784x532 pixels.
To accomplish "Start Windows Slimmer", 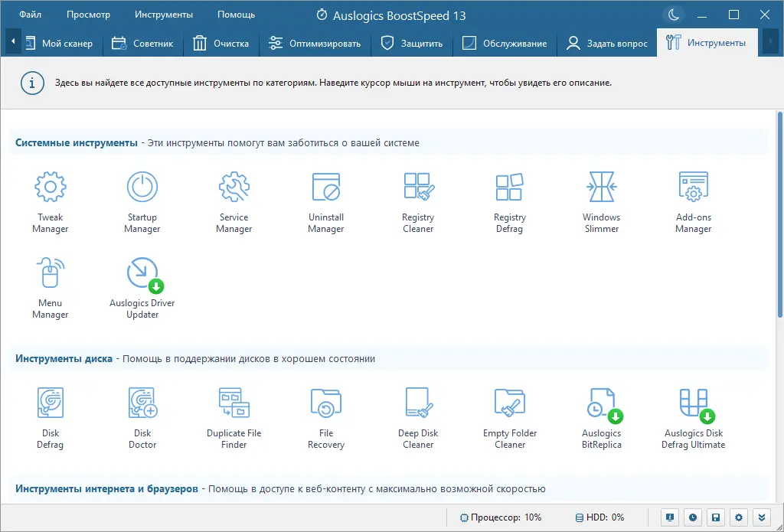I will [602, 202].
